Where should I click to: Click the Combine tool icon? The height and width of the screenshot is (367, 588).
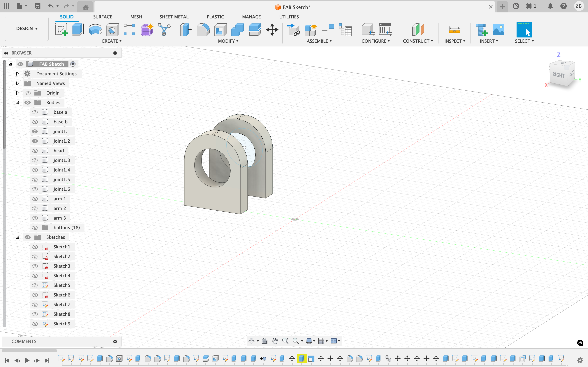(237, 30)
